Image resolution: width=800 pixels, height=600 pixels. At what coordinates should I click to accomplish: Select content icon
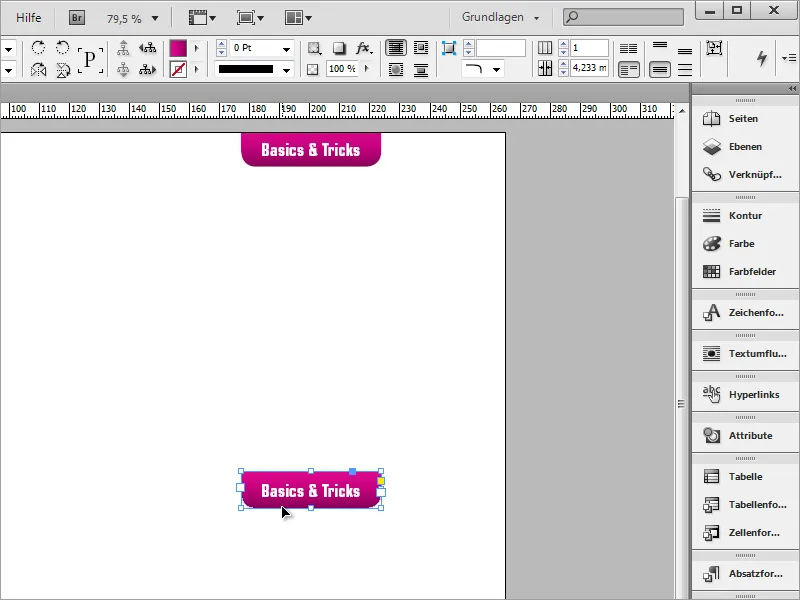coord(123,69)
